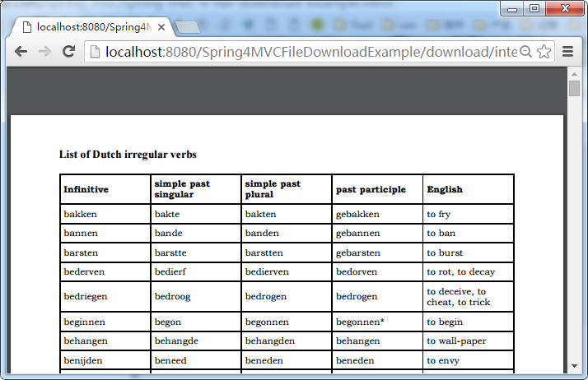
Task: Click the cell 'beginnen'
Action: 105,322
